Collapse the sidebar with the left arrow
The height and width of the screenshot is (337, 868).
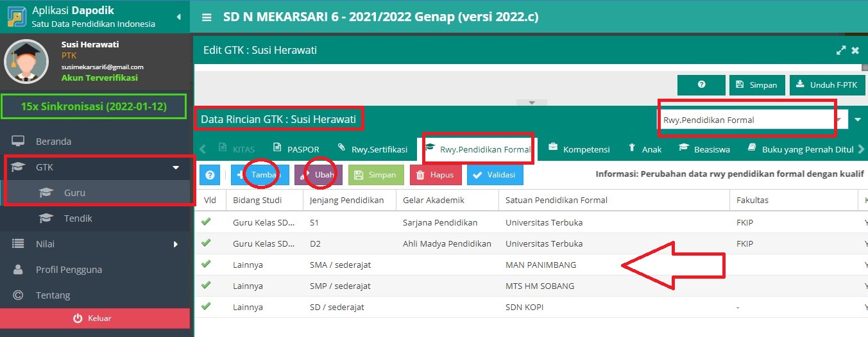point(178,17)
